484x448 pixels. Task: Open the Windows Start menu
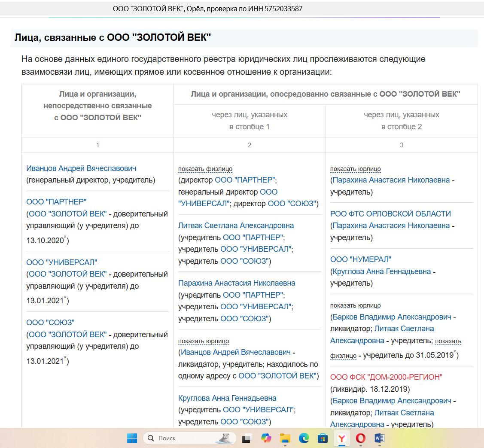coord(132,438)
